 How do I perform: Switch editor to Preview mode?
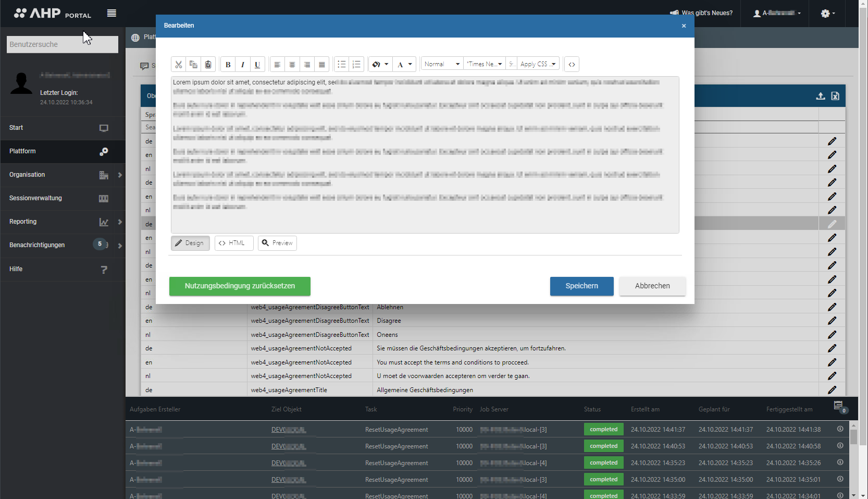pos(277,243)
